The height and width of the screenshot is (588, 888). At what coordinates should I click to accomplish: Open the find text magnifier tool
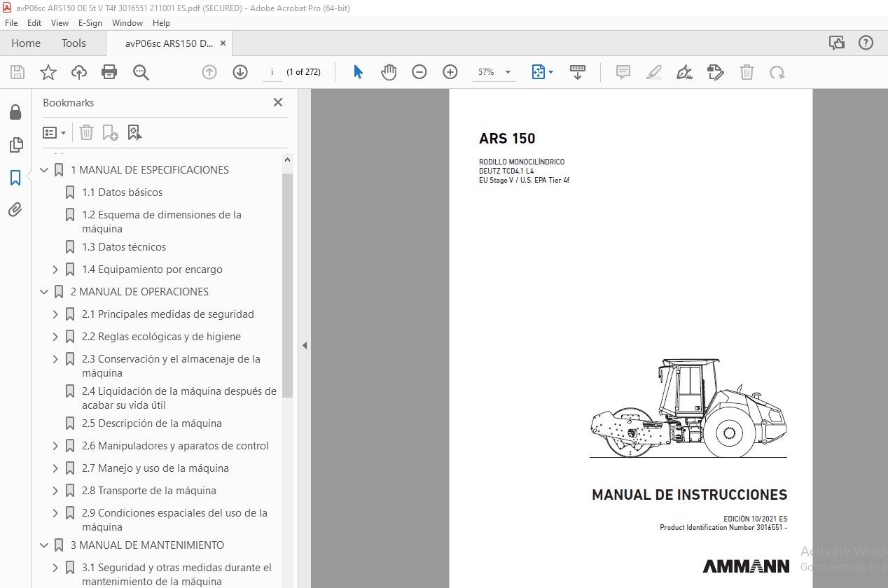coord(141,72)
